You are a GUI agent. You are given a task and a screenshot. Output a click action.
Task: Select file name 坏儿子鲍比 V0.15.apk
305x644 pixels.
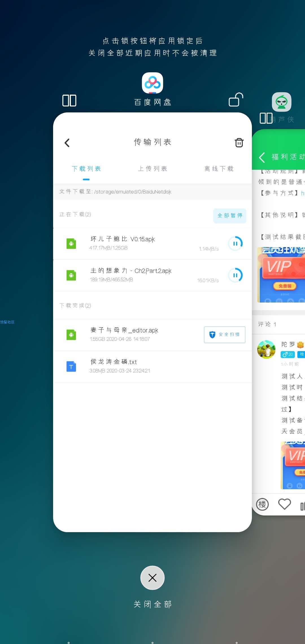coord(123,239)
